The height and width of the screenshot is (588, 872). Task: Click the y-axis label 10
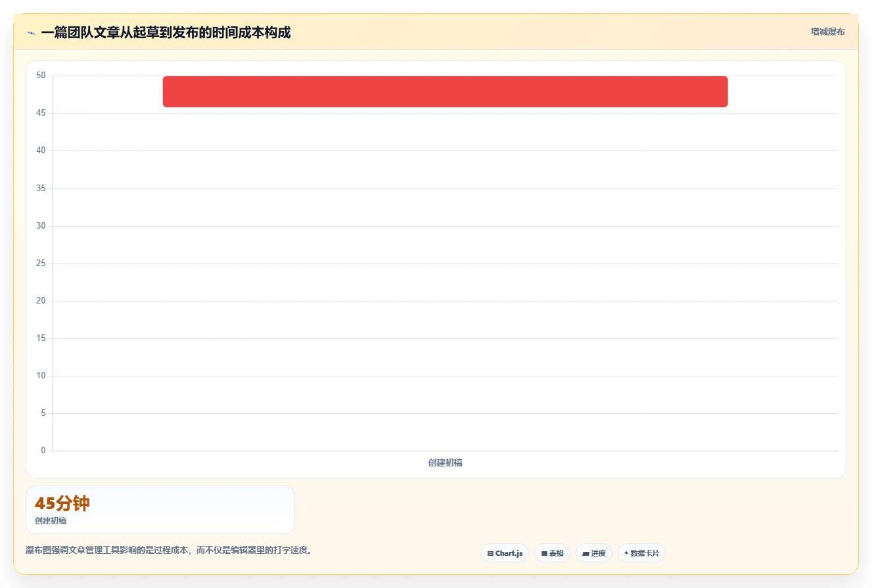point(41,376)
